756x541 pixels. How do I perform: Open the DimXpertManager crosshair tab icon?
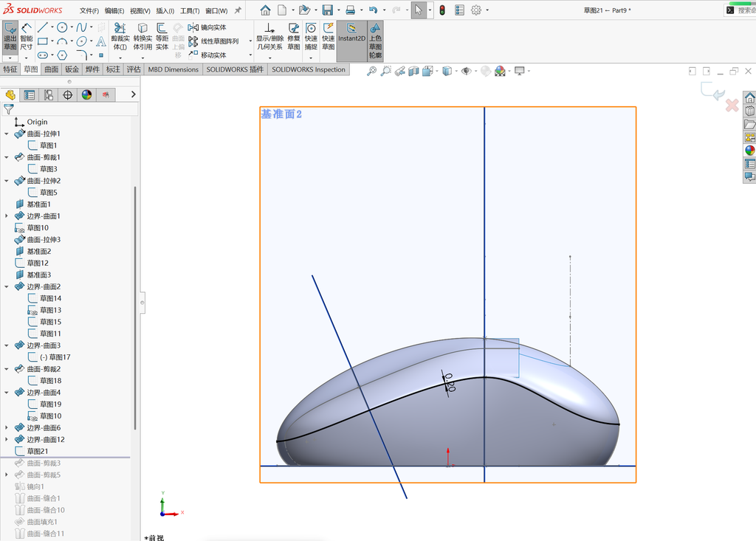(67, 95)
